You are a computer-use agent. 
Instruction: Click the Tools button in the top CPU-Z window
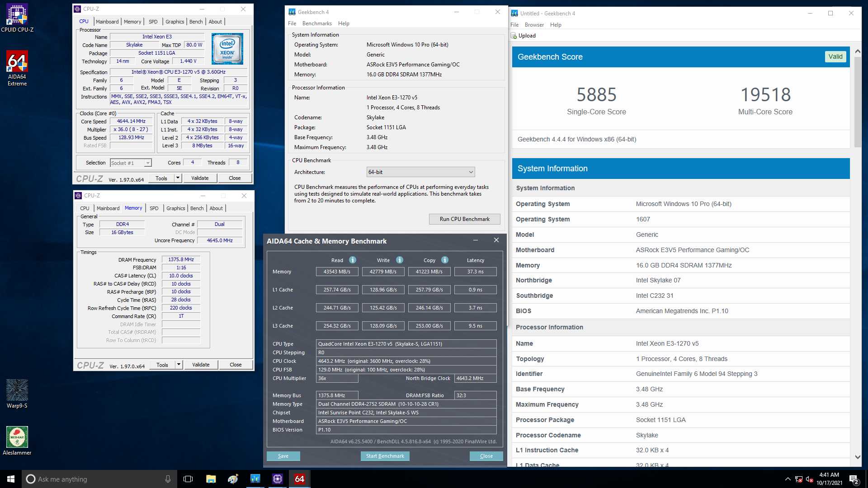(161, 178)
